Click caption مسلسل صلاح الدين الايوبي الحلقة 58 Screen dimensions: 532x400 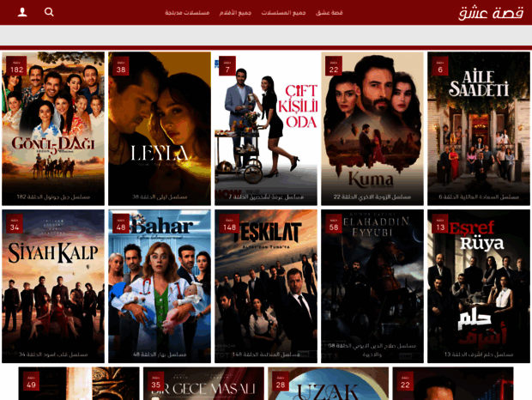(372, 350)
